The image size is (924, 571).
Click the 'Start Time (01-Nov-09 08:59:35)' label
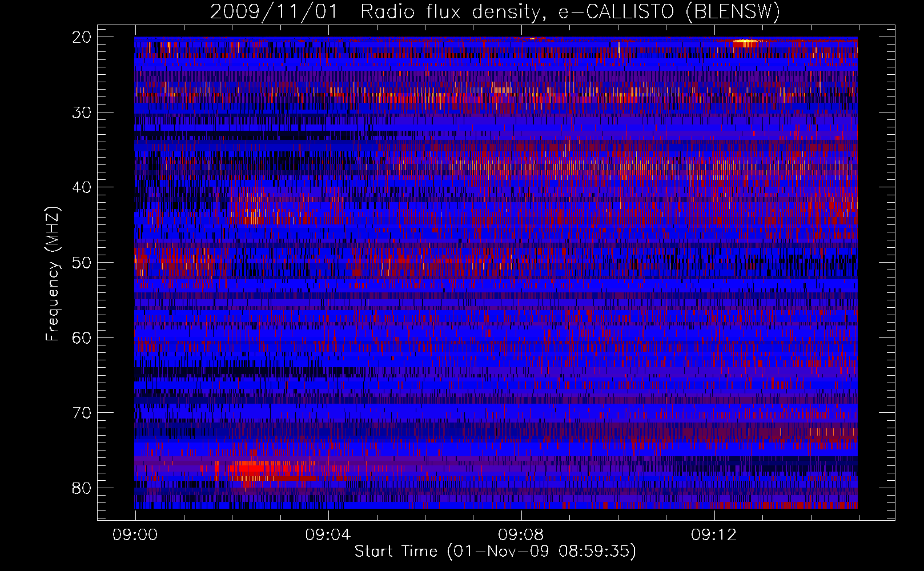pyautogui.click(x=495, y=552)
